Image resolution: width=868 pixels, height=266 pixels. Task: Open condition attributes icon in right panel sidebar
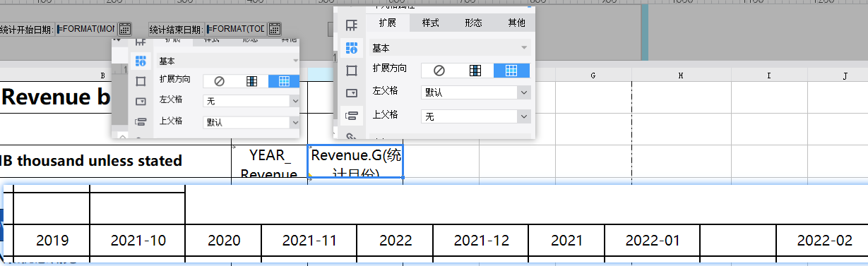(x=351, y=116)
